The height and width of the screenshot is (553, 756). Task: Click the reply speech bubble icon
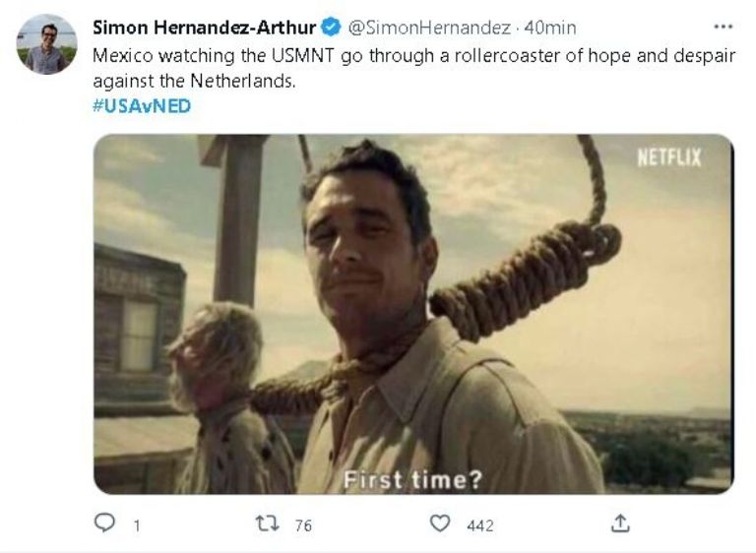[x=104, y=524]
